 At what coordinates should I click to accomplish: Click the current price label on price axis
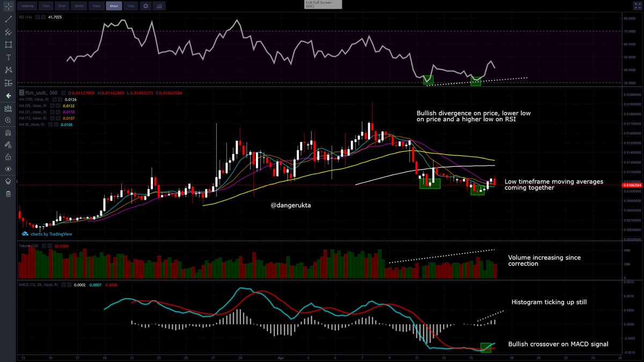click(633, 184)
